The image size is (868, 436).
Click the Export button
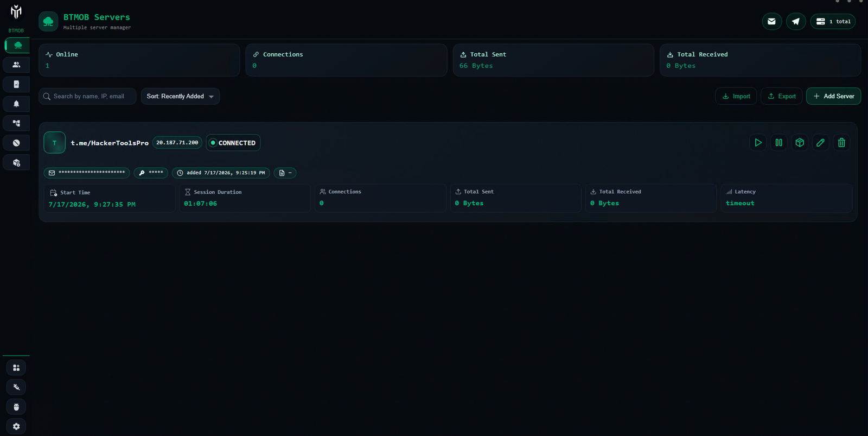pyautogui.click(x=782, y=96)
